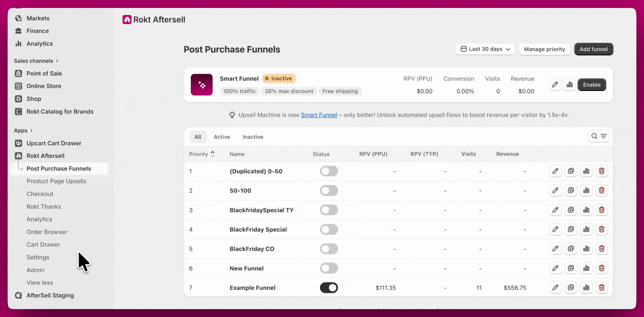Duplicate the 50-100 funnel
The width and height of the screenshot is (644, 317).
coord(571,190)
